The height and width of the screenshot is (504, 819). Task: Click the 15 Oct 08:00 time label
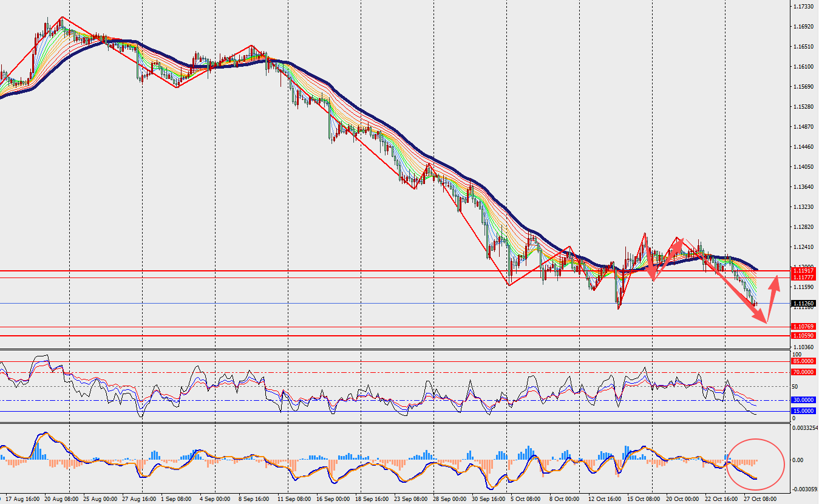(645, 499)
